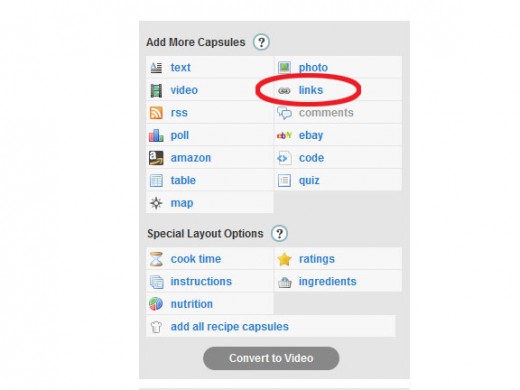Add a code capsule

(311, 158)
